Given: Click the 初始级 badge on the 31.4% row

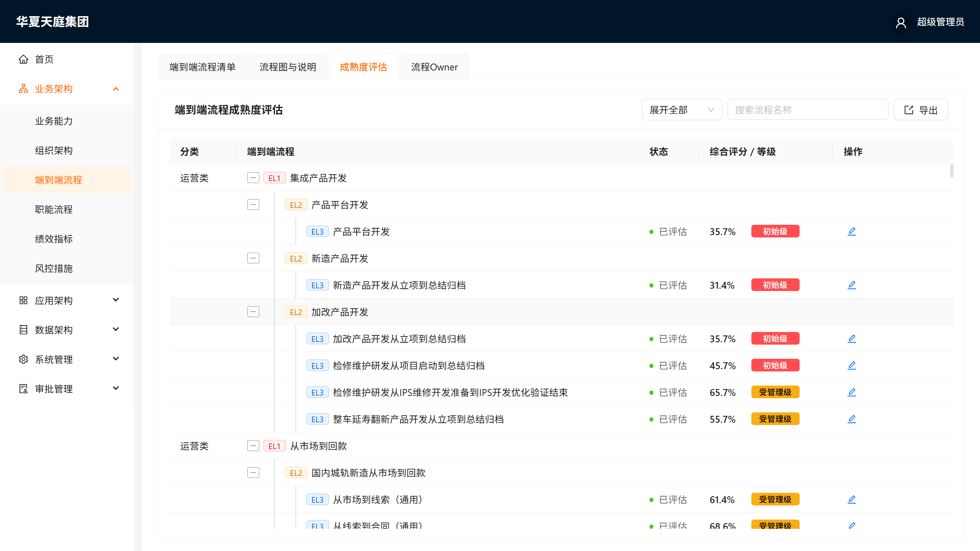Looking at the screenshot, I should (x=775, y=285).
